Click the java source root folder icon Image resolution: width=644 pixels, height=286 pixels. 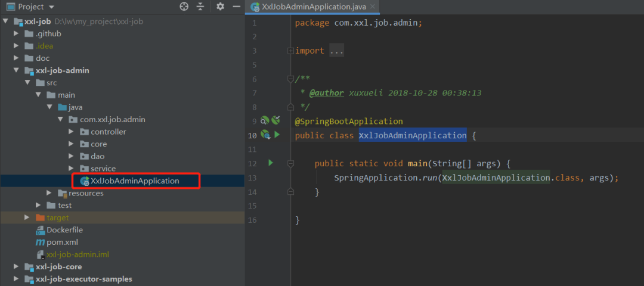(x=62, y=107)
